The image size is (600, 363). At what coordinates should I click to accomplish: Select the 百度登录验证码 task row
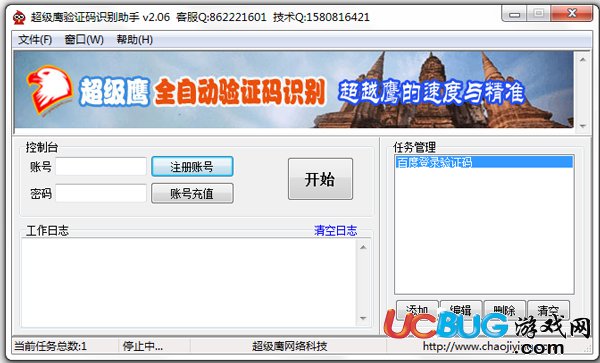coord(484,162)
